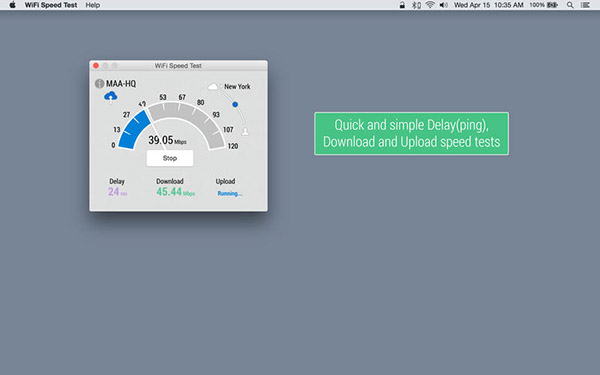Open the Wi-Fi status menu
600x375 pixels.
(430, 5)
